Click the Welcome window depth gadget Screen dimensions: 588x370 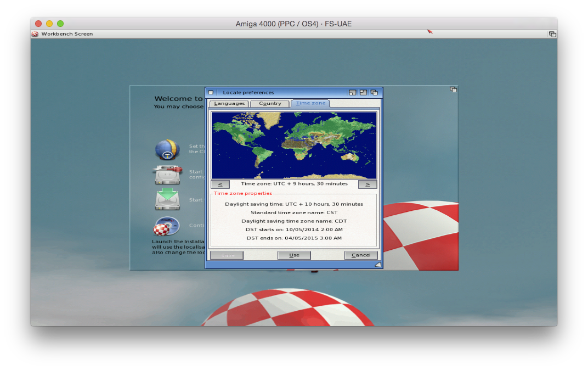[x=454, y=89]
